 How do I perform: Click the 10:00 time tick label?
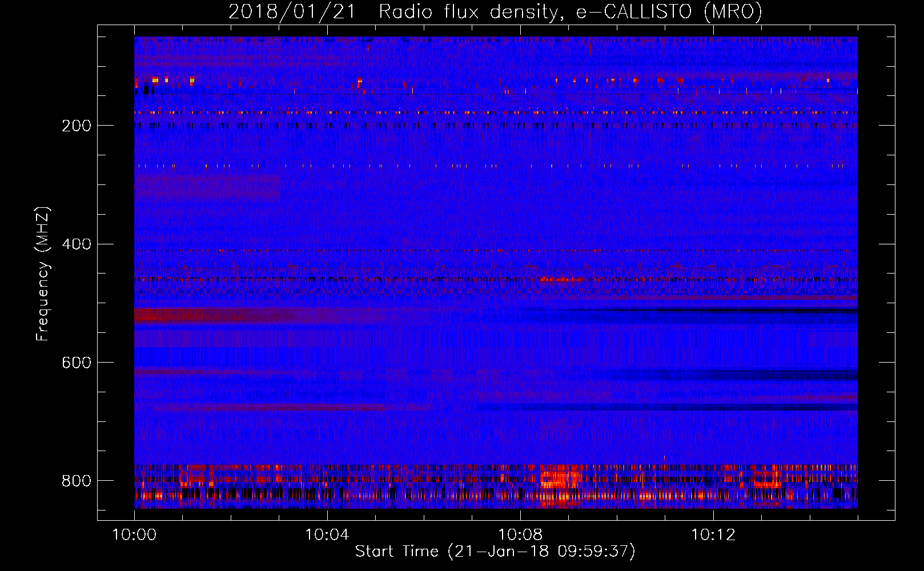coord(134,535)
